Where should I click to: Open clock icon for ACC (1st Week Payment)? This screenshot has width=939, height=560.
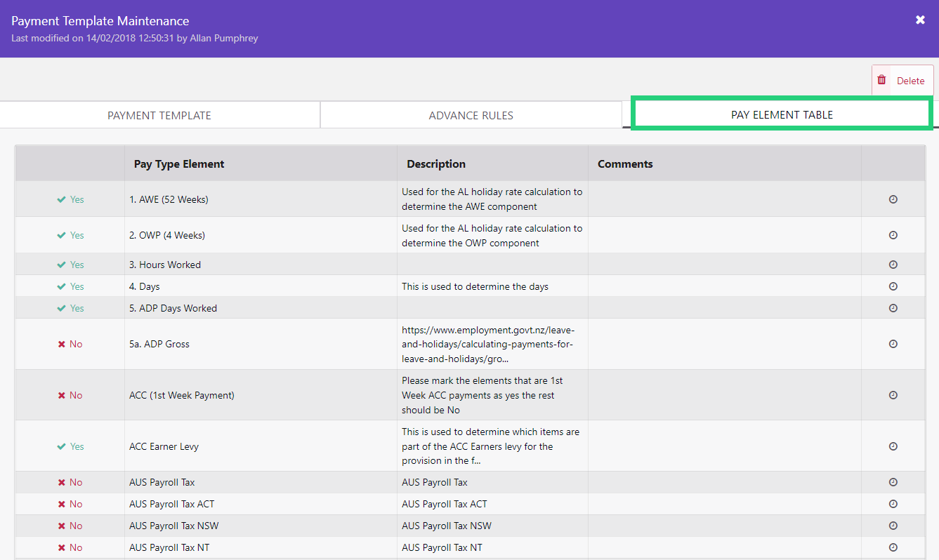[x=893, y=395]
